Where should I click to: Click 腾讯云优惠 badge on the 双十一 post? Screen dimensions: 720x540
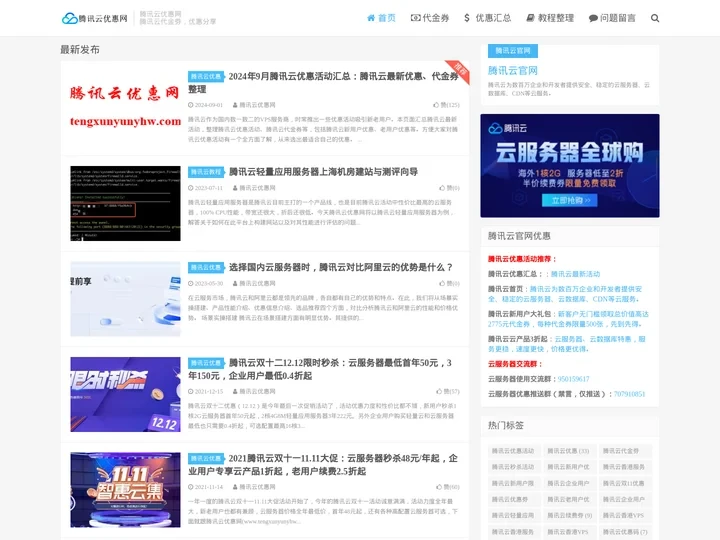coord(206,458)
